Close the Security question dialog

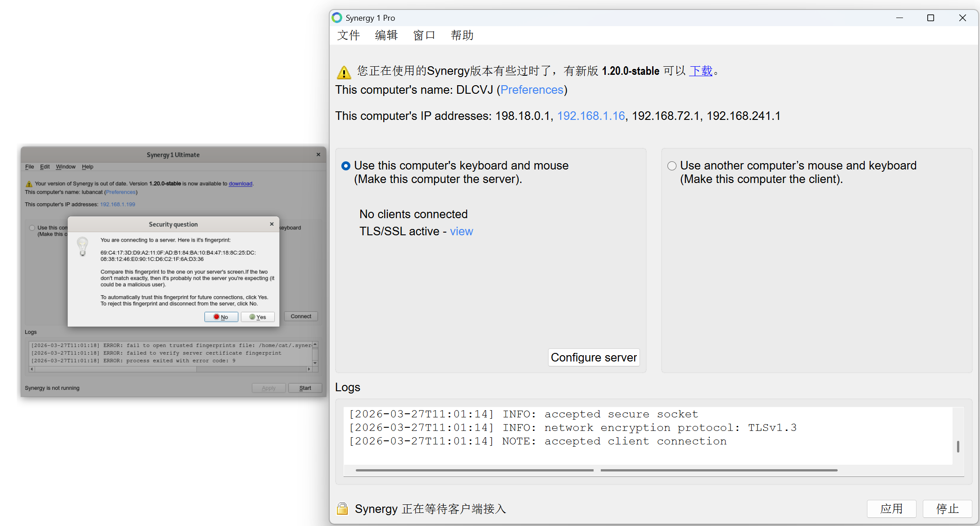coord(272,224)
